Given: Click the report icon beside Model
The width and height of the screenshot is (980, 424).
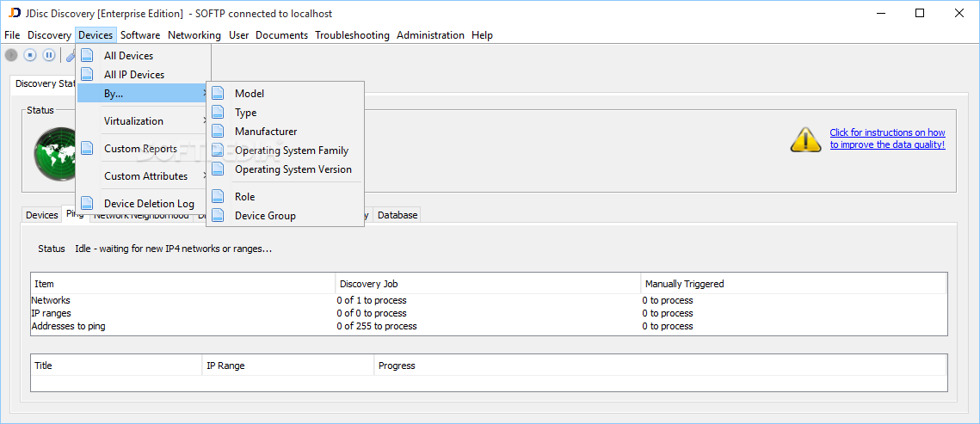Looking at the screenshot, I should coord(218,93).
